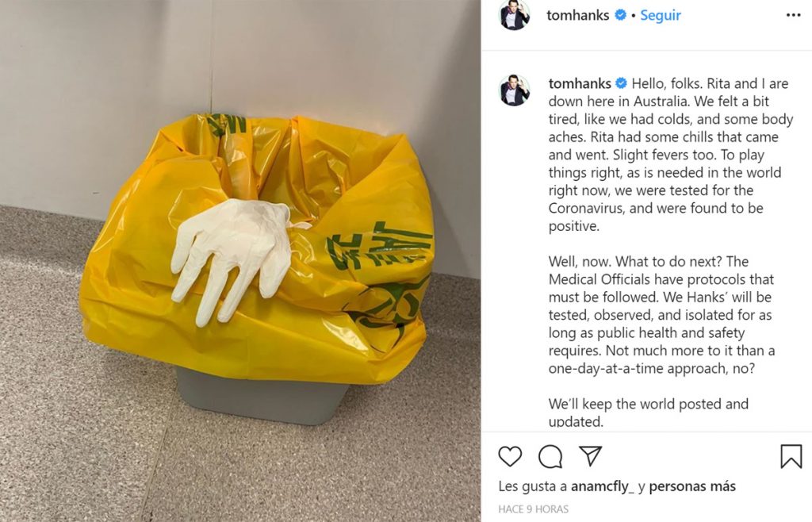Screen dimensions: 812x522
Task: Click verified badge in caption
Action: click(622, 83)
